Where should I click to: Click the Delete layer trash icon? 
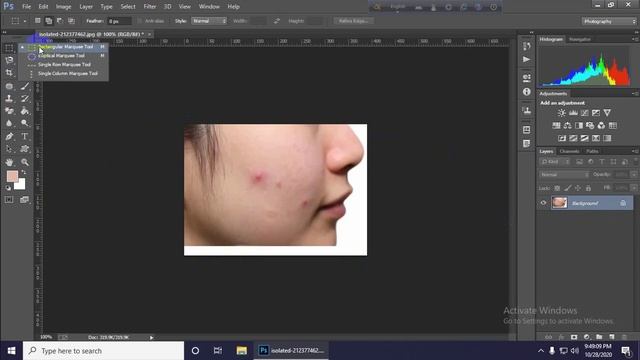pyautogui.click(x=624, y=337)
